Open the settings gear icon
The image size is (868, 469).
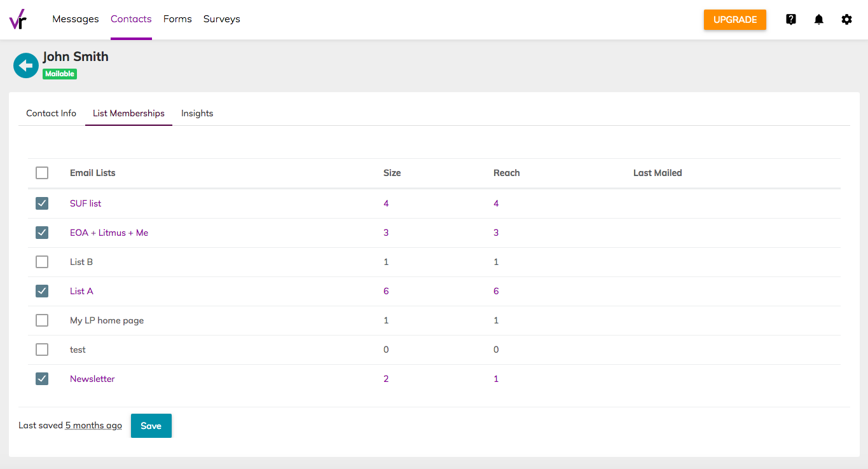click(x=847, y=20)
